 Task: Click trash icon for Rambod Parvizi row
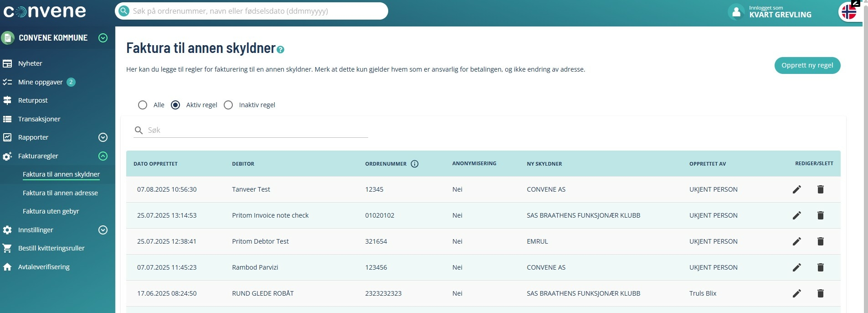[820, 267]
